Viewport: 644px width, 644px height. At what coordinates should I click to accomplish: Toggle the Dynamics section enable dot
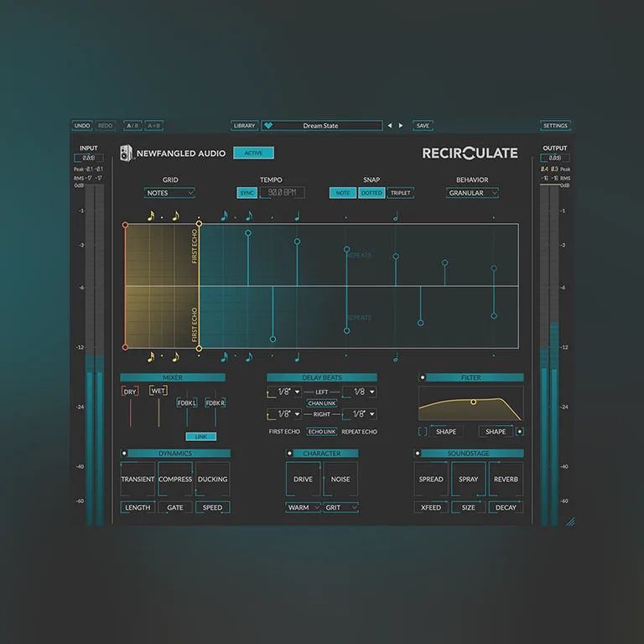click(124, 453)
